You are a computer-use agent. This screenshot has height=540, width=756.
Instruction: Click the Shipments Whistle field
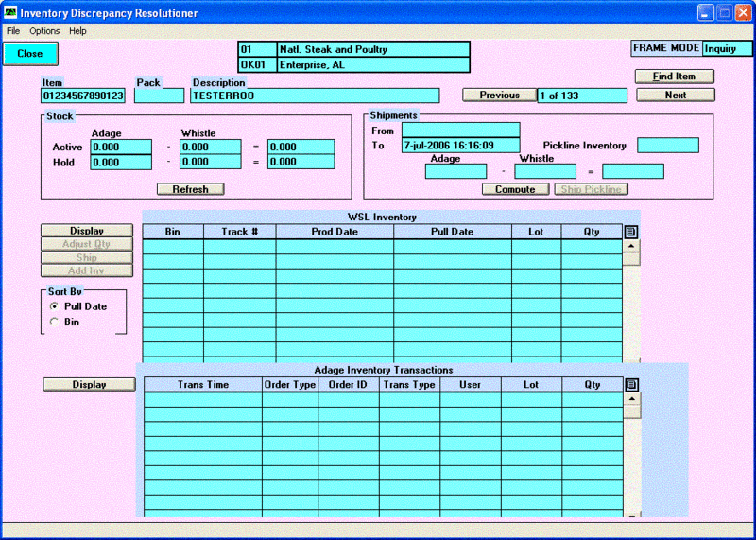coord(545,171)
